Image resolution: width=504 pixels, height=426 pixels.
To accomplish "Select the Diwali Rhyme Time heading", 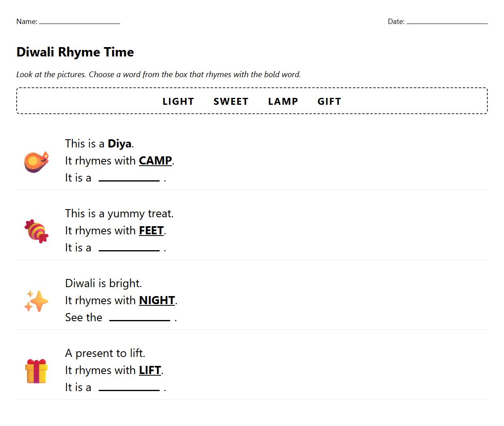I will click(x=75, y=52).
